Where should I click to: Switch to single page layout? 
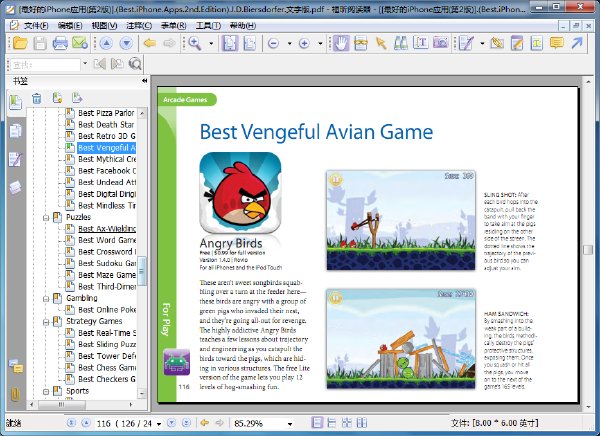click(317, 423)
